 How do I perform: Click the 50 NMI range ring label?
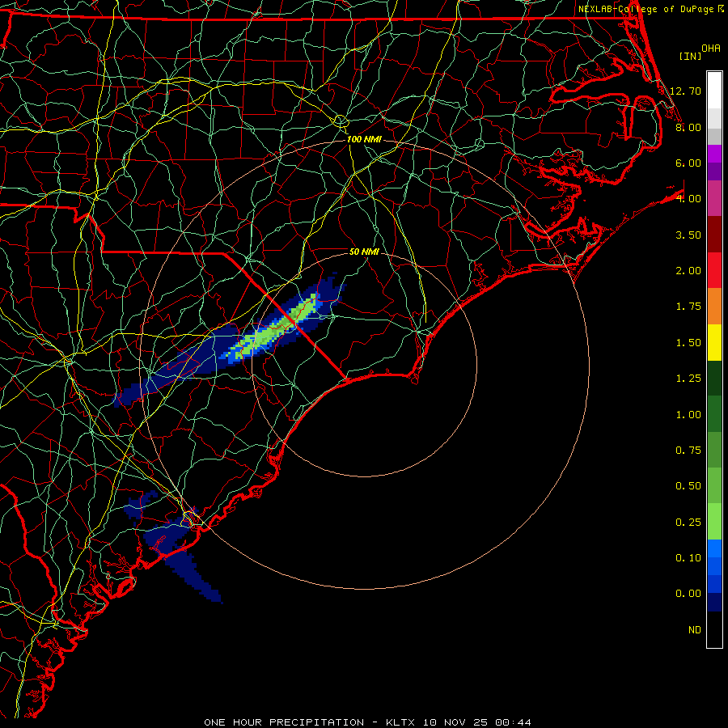(x=364, y=252)
